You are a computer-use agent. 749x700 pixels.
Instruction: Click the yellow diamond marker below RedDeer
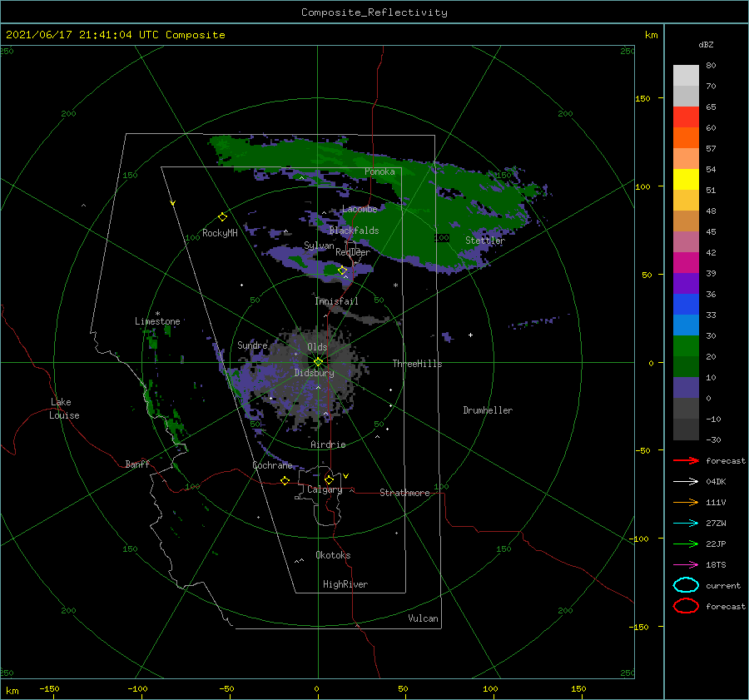[x=343, y=271]
